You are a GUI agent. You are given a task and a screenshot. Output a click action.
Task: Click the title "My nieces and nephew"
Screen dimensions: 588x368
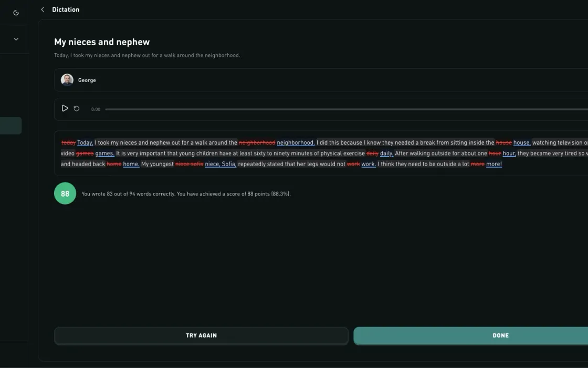[102, 42]
